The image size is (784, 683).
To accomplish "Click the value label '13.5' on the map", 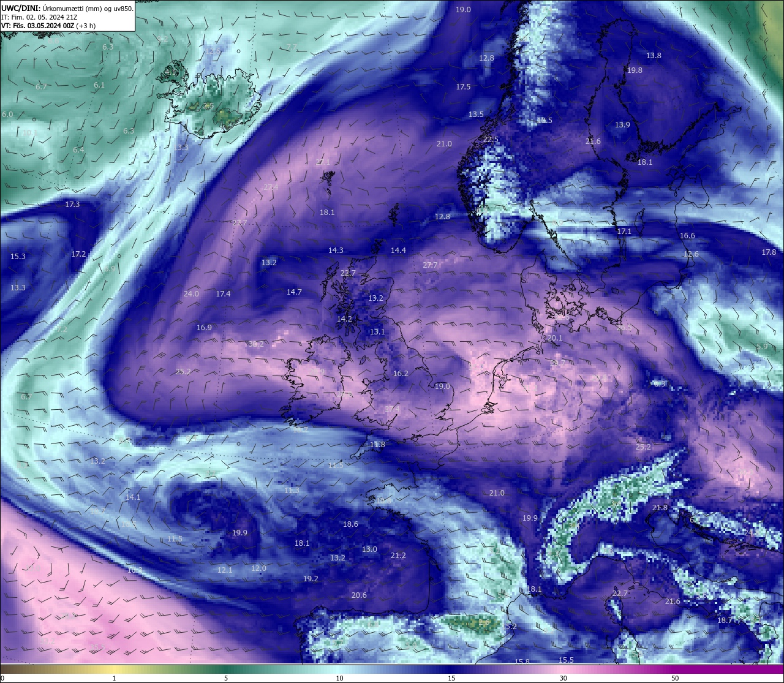I will [x=476, y=115].
